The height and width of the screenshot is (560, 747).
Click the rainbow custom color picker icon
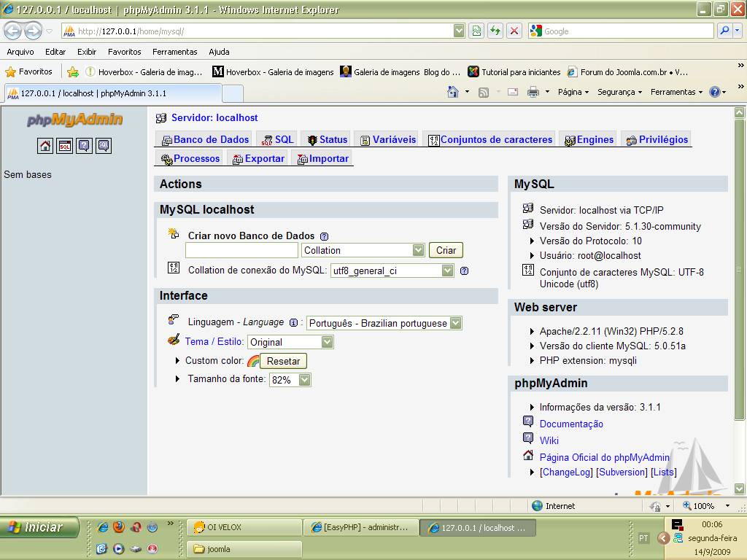tap(253, 361)
